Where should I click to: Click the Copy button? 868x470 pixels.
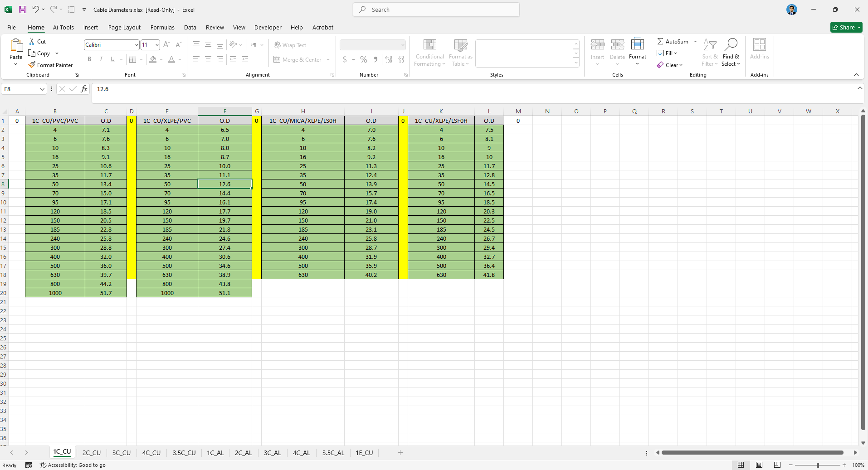pyautogui.click(x=39, y=53)
